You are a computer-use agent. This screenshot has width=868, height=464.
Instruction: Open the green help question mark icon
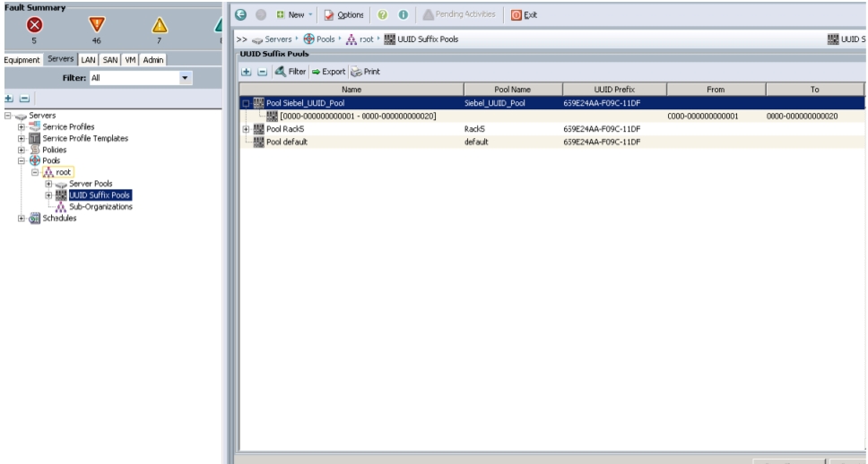(x=383, y=15)
